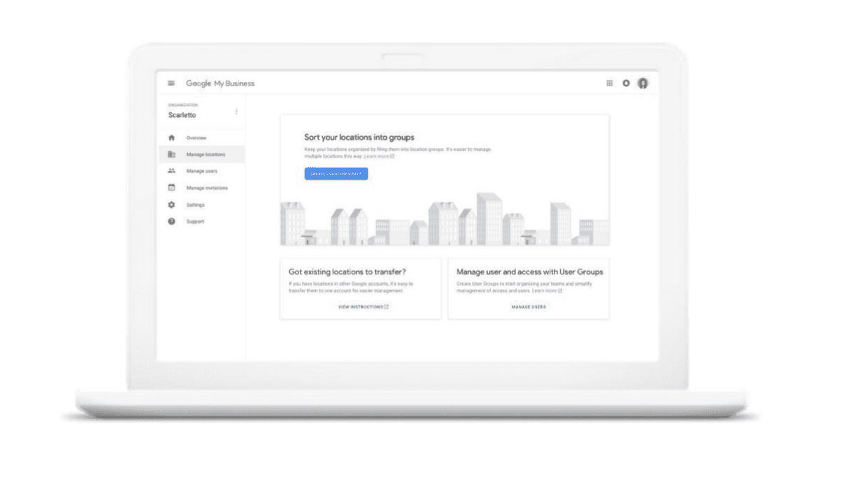Screen dimensions: 841x504
Task: Click the Support question mark icon
Action: 171,222
